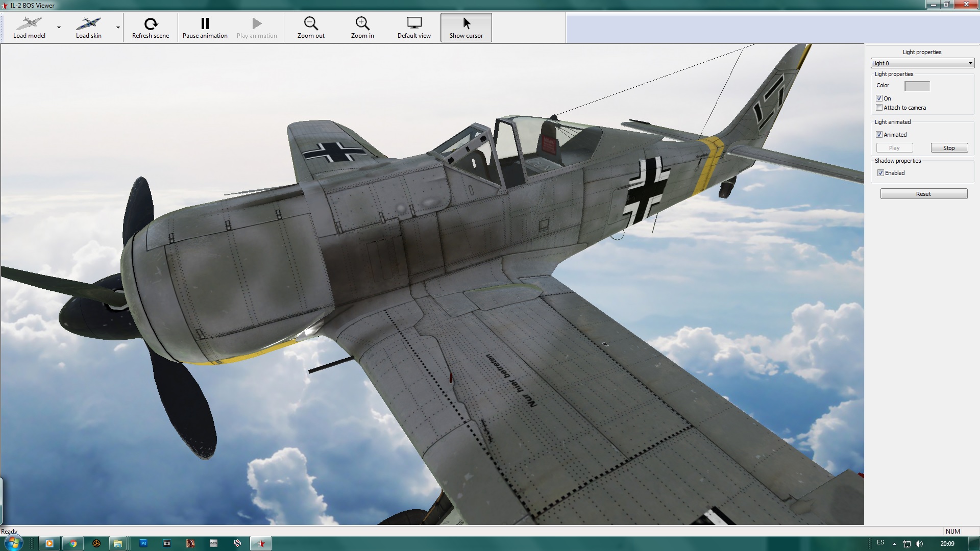Image resolution: width=980 pixels, height=551 pixels.
Task: Open the network status tray icon
Action: pos(907,544)
